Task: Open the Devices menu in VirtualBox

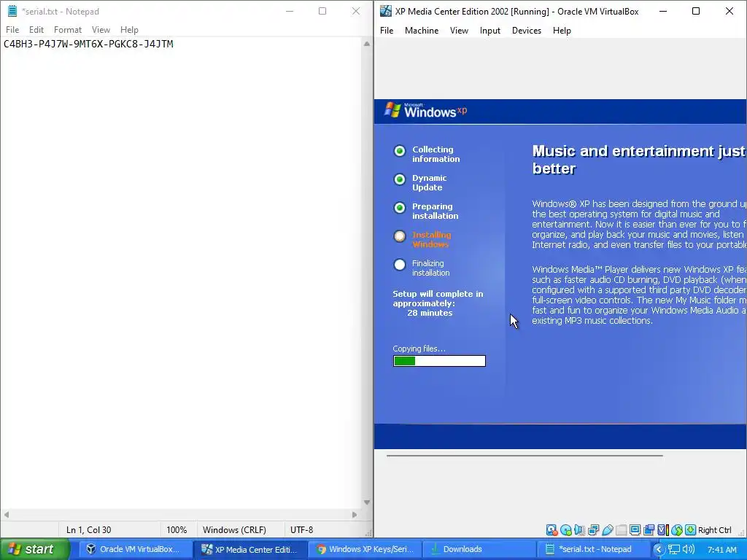Action: pyautogui.click(x=527, y=31)
